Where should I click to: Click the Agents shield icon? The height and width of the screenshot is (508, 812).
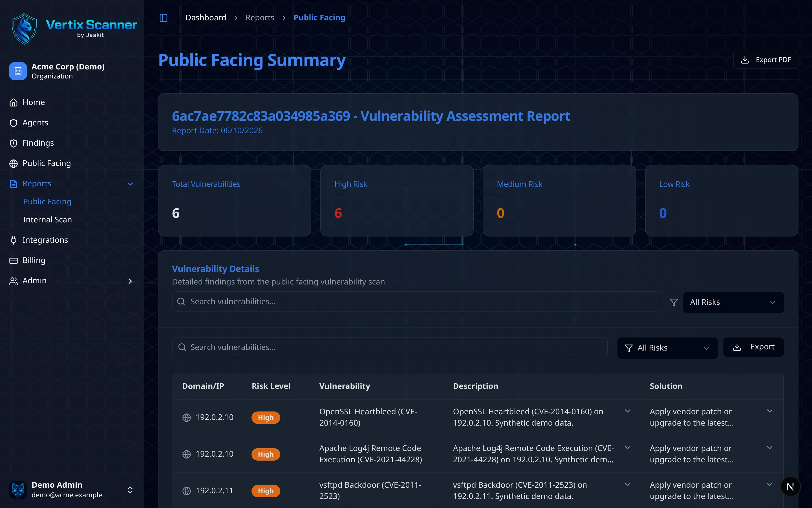[x=14, y=123]
